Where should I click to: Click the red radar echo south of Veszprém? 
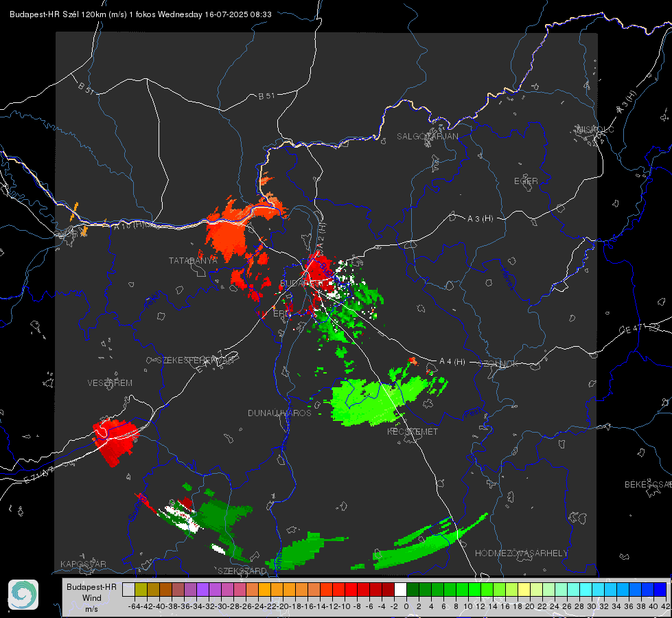click(x=116, y=442)
